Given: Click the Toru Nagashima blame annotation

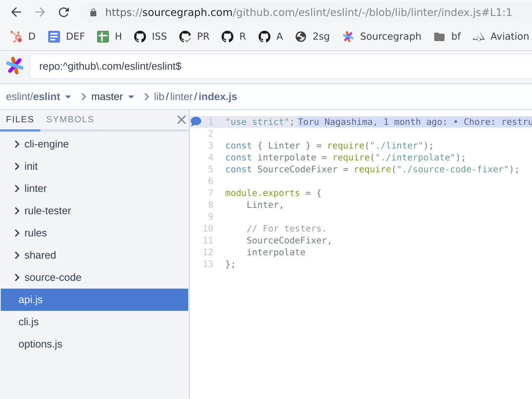Looking at the screenshot, I should [415, 122].
